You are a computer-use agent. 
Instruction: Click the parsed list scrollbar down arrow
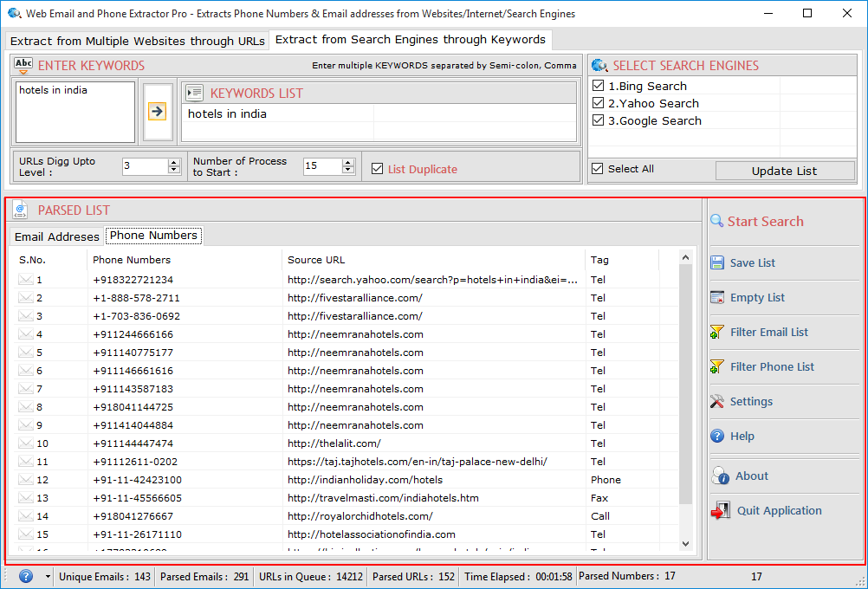(685, 544)
